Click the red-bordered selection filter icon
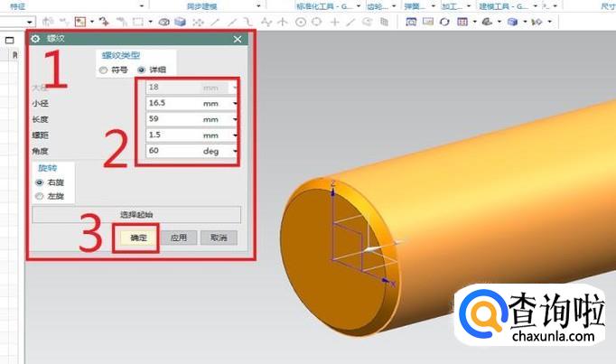 point(80,20)
